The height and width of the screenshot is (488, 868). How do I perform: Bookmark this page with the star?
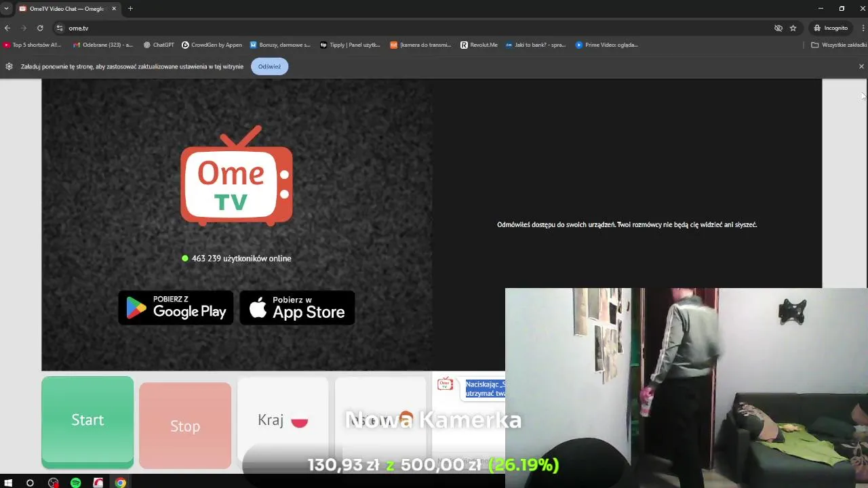coord(793,28)
